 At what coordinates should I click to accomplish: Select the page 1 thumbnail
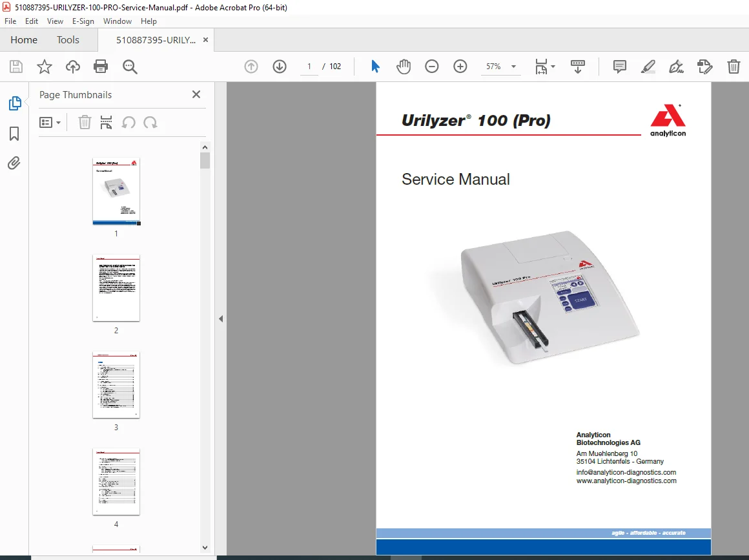tap(116, 191)
